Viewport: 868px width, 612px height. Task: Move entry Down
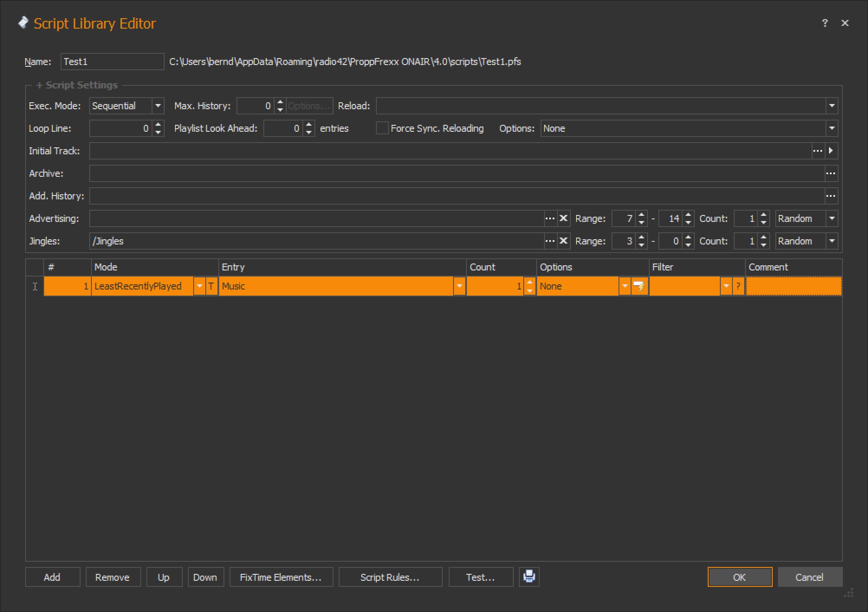(206, 577)
